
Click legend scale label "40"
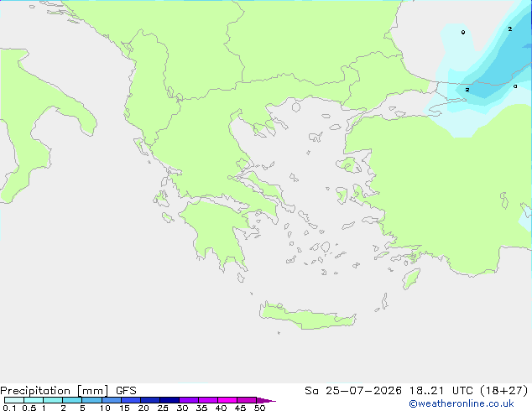pos(221,408)
